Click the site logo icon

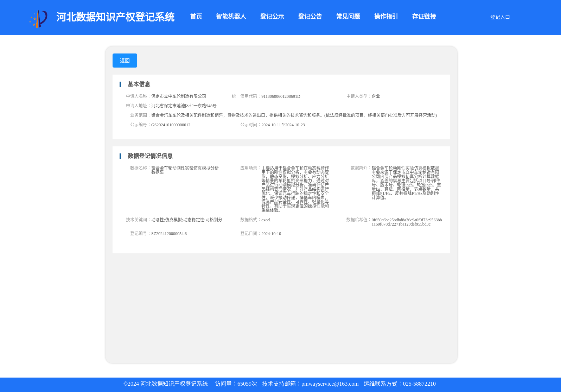38,18
